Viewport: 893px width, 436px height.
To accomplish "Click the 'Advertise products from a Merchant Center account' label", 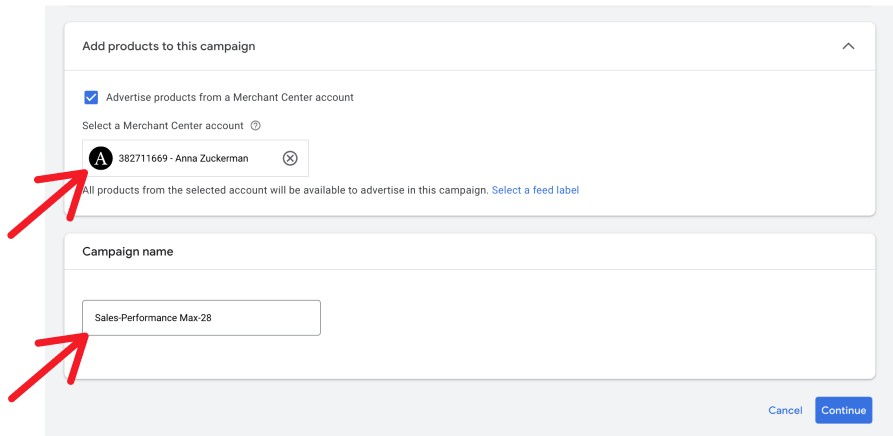I will (229, 97).
